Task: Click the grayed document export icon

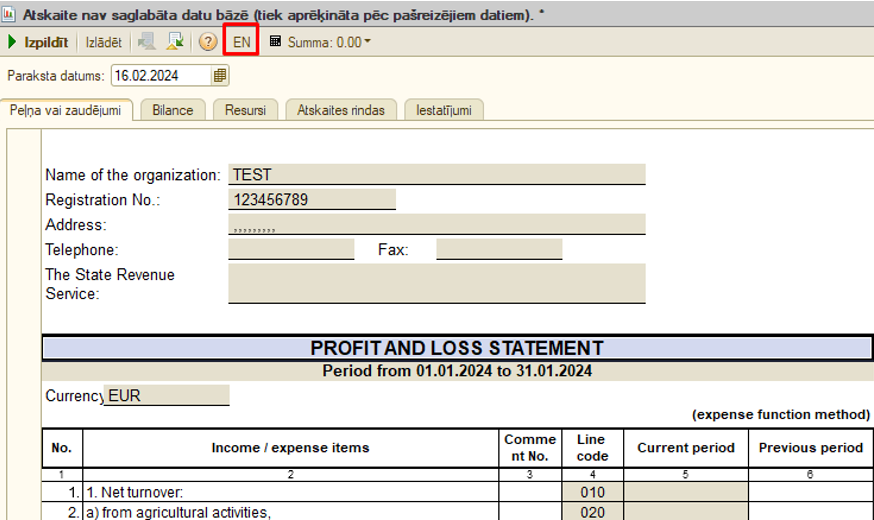Action: (x=147, y=42)
